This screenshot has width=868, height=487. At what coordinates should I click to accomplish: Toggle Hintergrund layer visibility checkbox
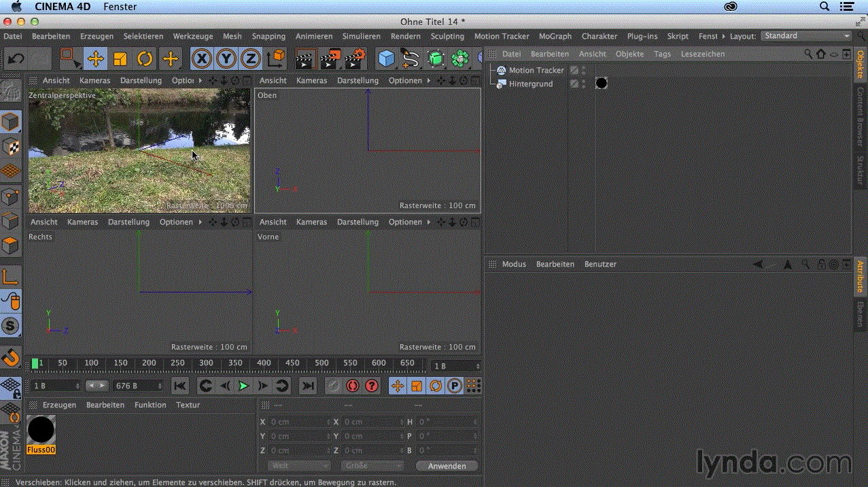pyautogui.click(x=574, y=84)
